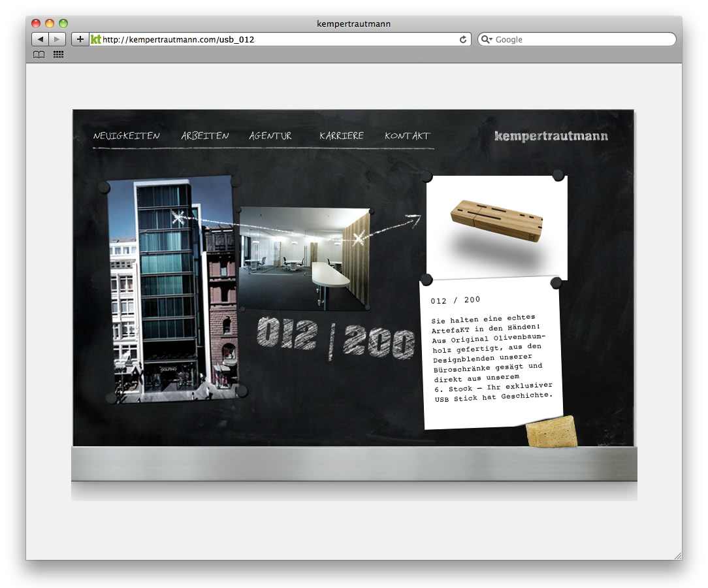Minimize the window with the yellow button

(x=50, y=24)
